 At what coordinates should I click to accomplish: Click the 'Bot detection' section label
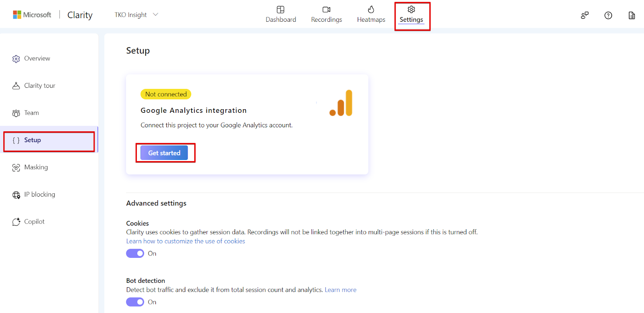[x=145, y=281]
